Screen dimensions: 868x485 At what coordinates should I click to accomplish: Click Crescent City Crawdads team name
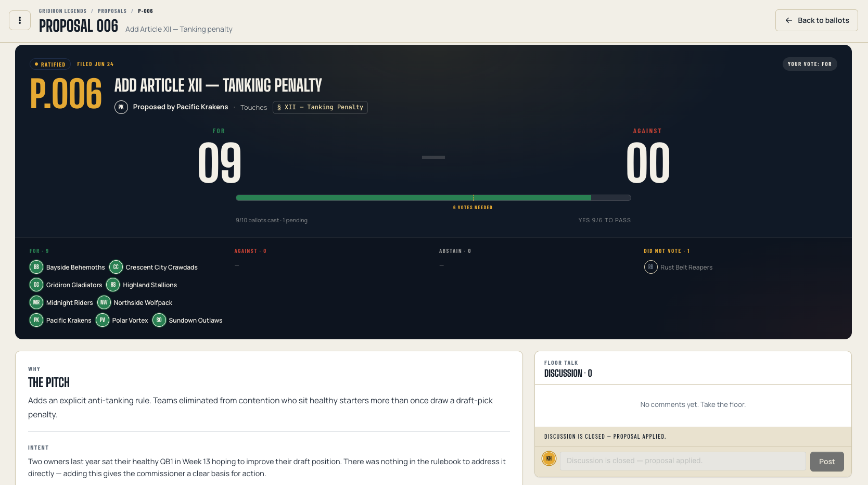(162, 267)
